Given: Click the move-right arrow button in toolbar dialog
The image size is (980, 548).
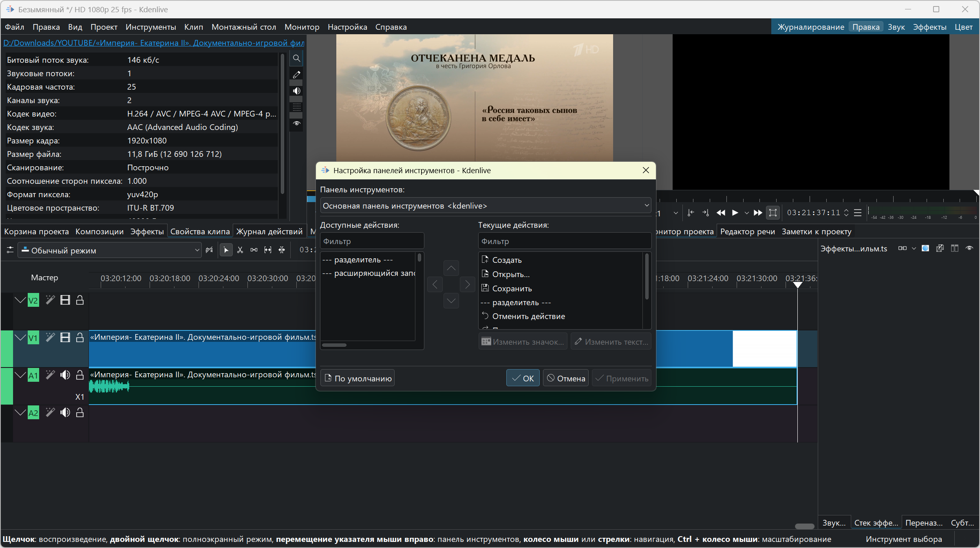Looking at the screenshot, I should pyautogui.click(x=467, y=284).
